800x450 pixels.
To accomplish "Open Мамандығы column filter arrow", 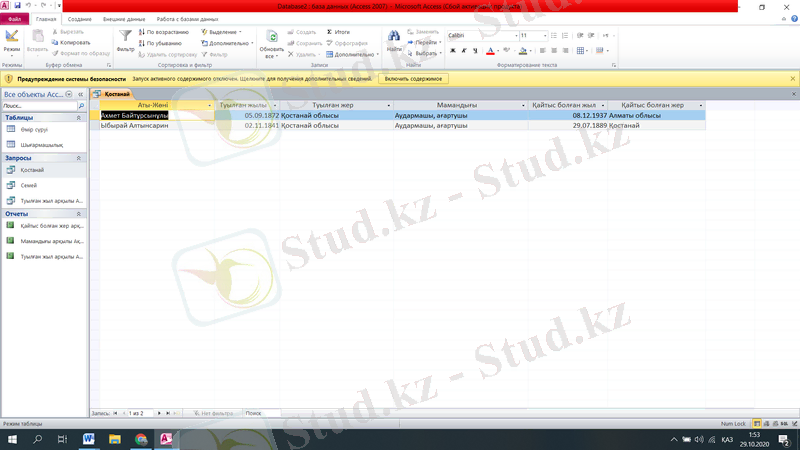I will click(523, 106).
